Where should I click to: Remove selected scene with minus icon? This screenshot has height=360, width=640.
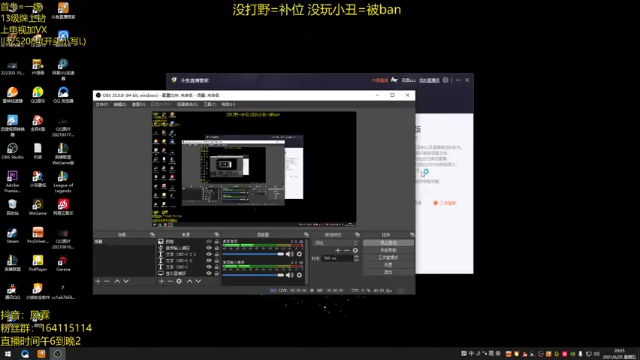click(x=107, y=281)
